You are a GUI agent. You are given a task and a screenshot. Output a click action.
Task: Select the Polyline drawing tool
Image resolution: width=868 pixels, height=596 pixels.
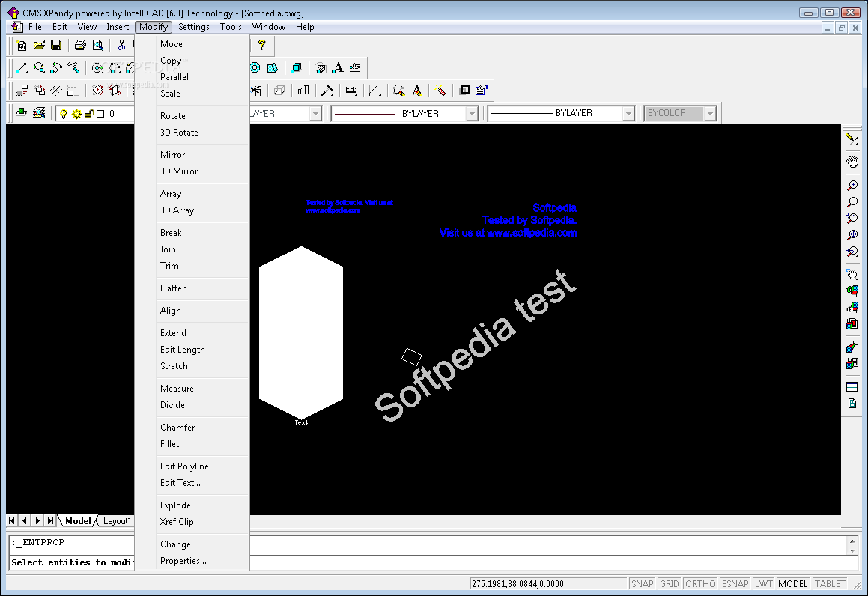click(39, 68)
